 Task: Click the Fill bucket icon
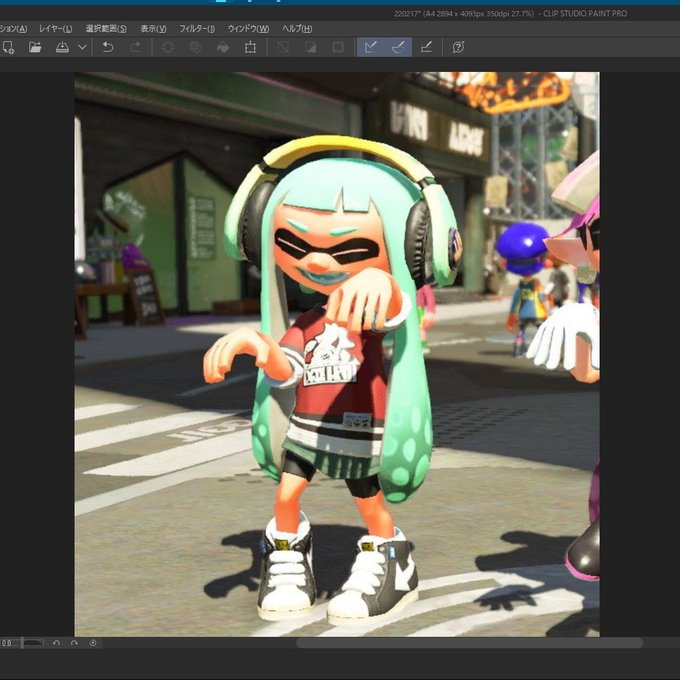click(223, 47)
